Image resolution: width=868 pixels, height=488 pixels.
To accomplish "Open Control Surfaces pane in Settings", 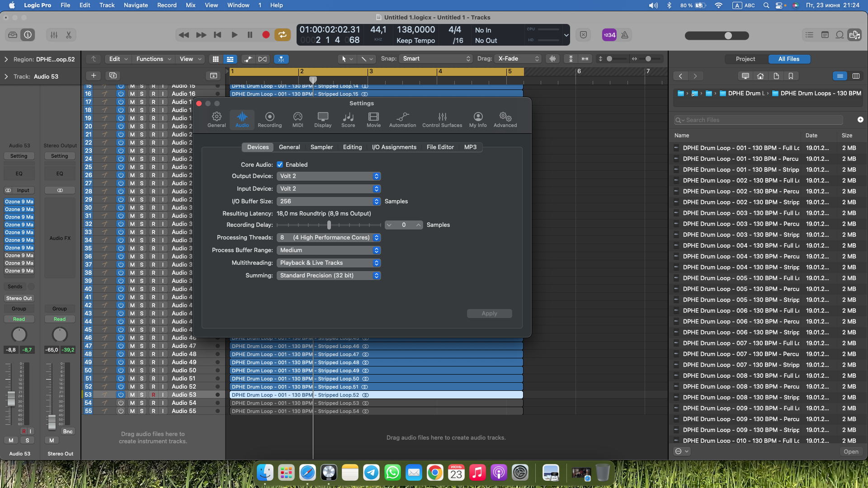I will tap(442, 120).
